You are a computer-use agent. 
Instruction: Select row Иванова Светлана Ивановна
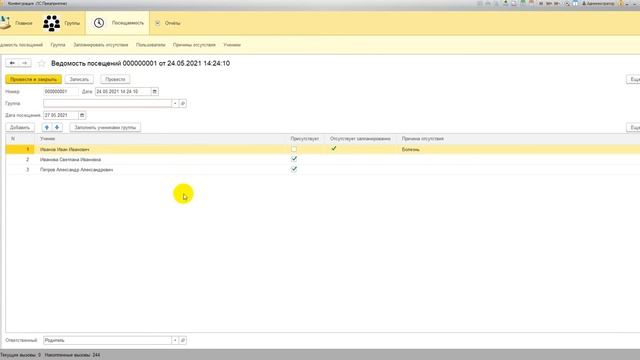point(322,159)
